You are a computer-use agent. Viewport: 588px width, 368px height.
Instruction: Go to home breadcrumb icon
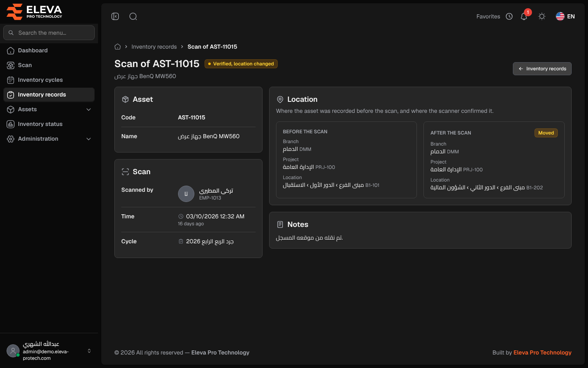click(x=118, y=47)
